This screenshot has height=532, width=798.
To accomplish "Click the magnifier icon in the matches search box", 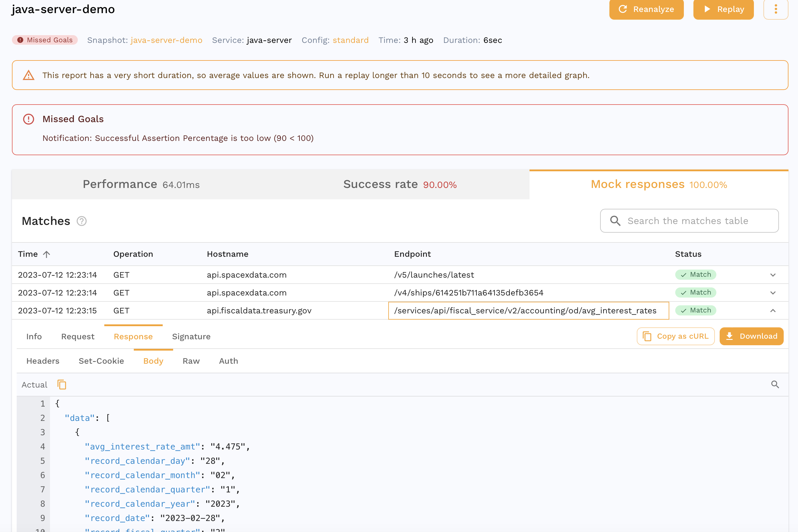I will (x=615, y=221).
